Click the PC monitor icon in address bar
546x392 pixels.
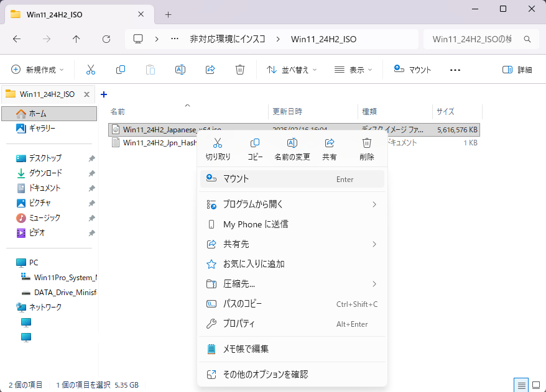(138, 39)
